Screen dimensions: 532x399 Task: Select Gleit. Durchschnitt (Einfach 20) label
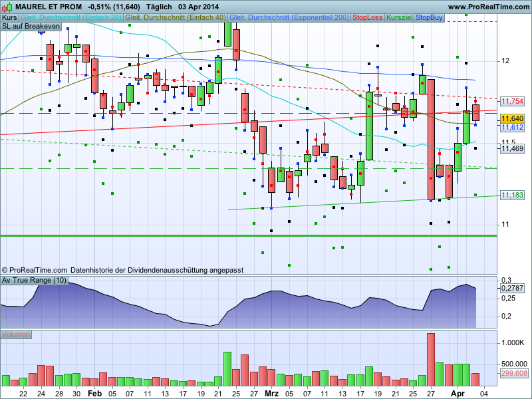71,18
